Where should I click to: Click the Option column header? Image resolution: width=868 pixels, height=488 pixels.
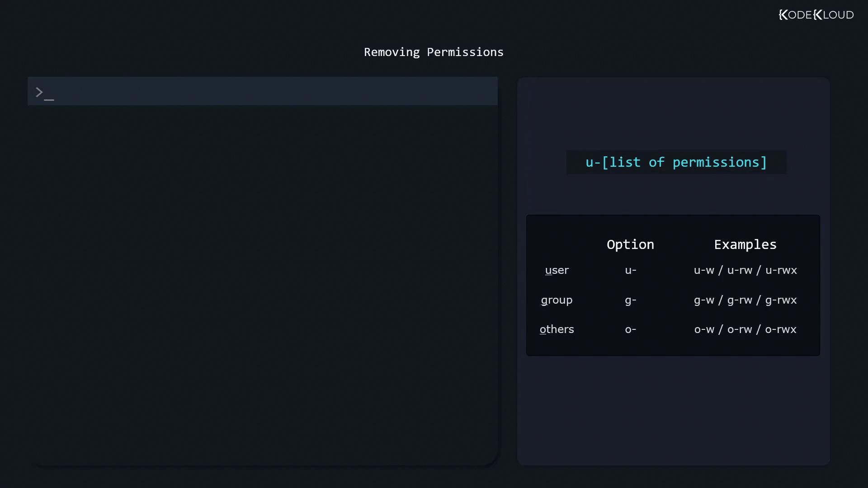pyautogui.click(x=630, y=244)
